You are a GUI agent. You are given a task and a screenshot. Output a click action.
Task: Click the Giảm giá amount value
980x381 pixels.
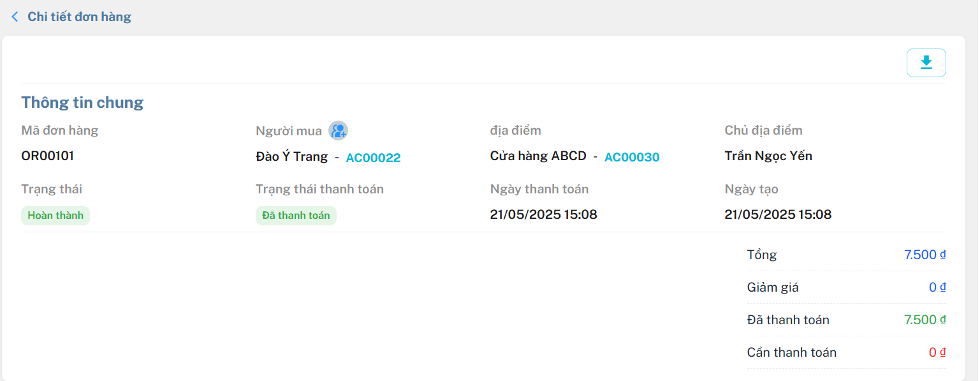(937, 287)
